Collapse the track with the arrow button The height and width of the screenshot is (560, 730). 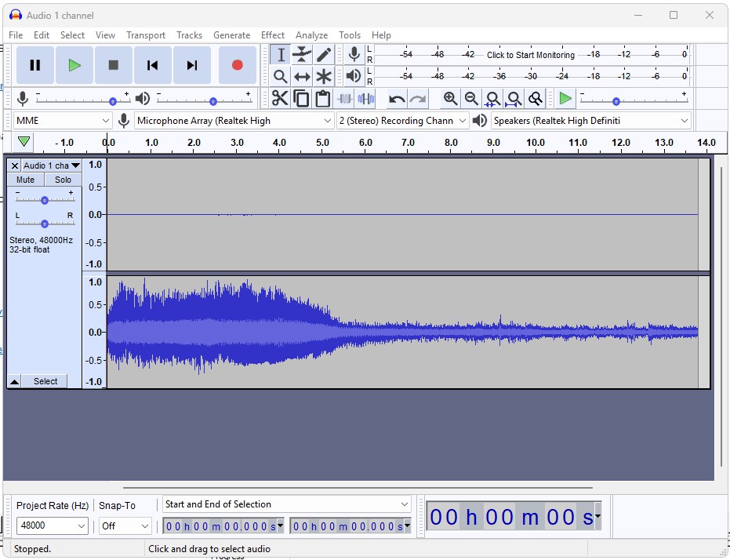coord(14,381)
